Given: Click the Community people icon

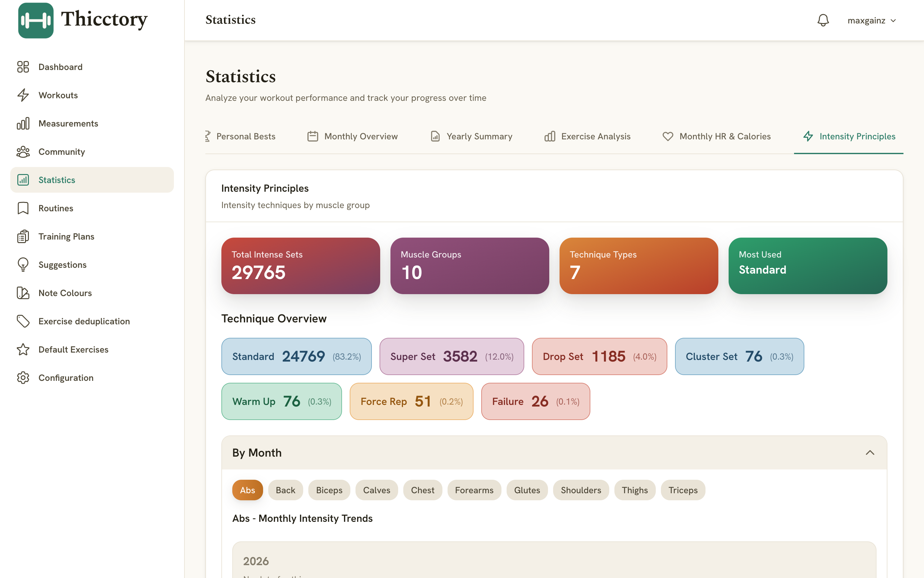Looking at the screenshot, I should (x=23, y=152).
